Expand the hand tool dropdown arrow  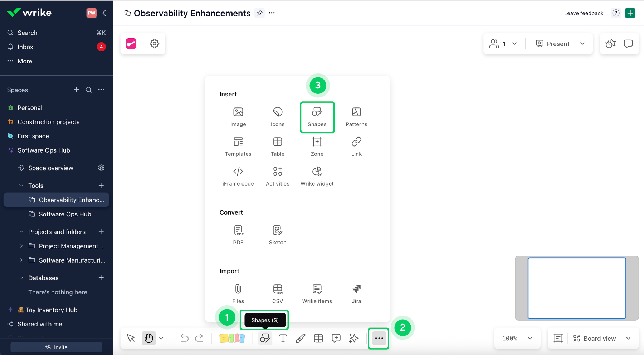(161, 338)
